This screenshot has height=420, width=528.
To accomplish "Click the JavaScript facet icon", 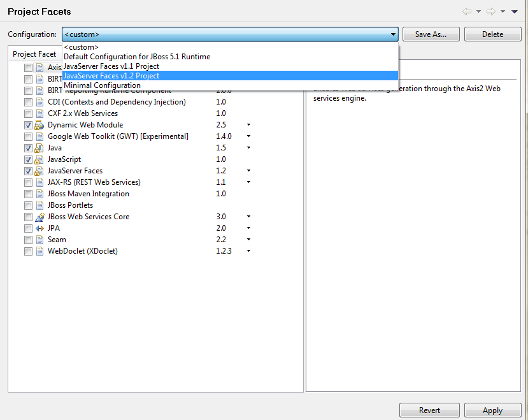I will 39,159.
